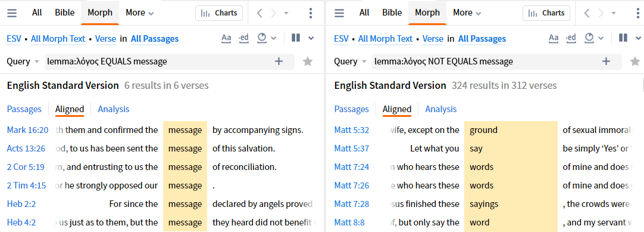Add query term with left plus icon

(x=279, y=61)
